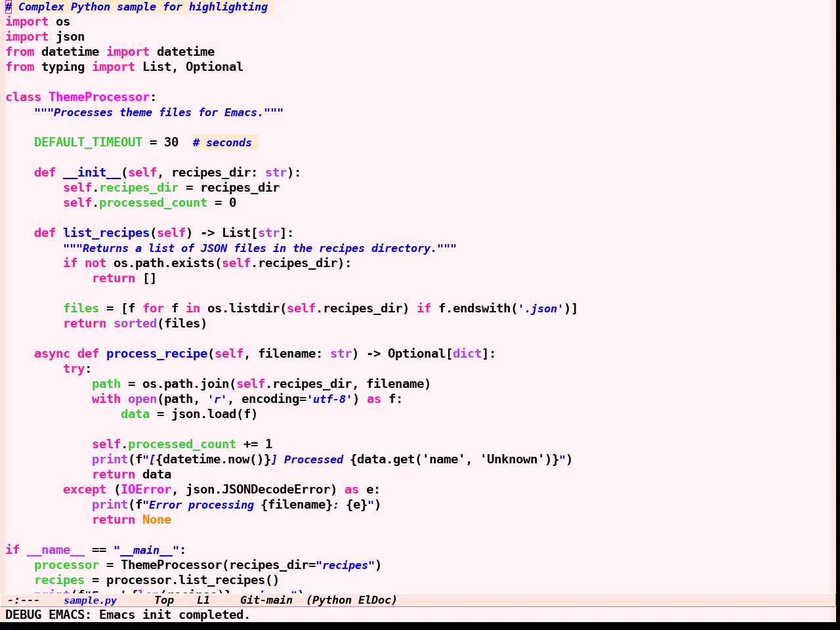This screenshot has height=630, width=840.
Task: Click the L1 line number indicator
Action: pyautogui.click(x=203, y=600)
